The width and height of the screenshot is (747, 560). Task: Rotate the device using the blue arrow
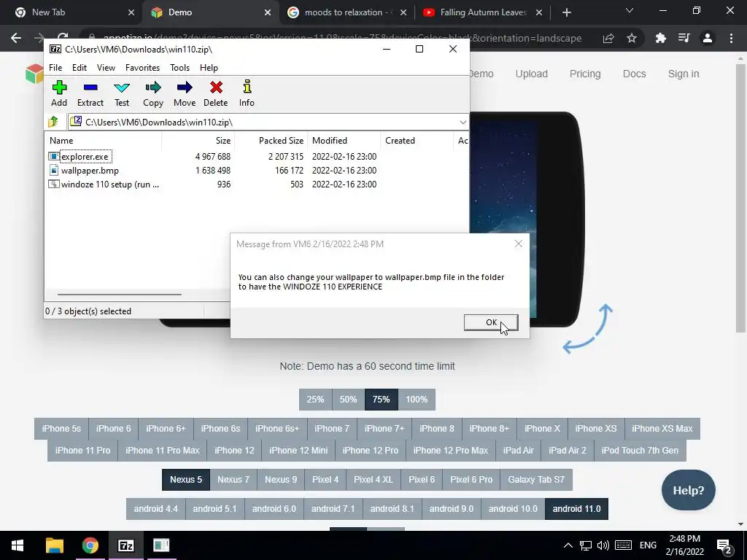coord(587,329)
